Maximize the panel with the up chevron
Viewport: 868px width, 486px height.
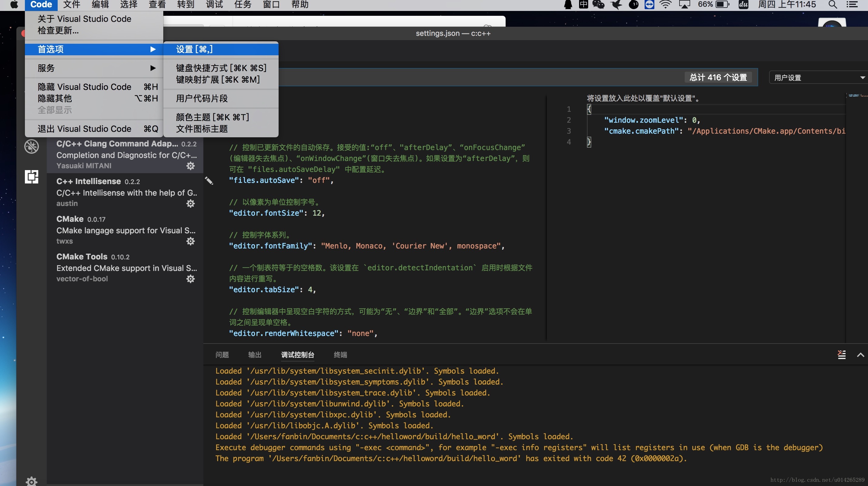click(860, 355)
